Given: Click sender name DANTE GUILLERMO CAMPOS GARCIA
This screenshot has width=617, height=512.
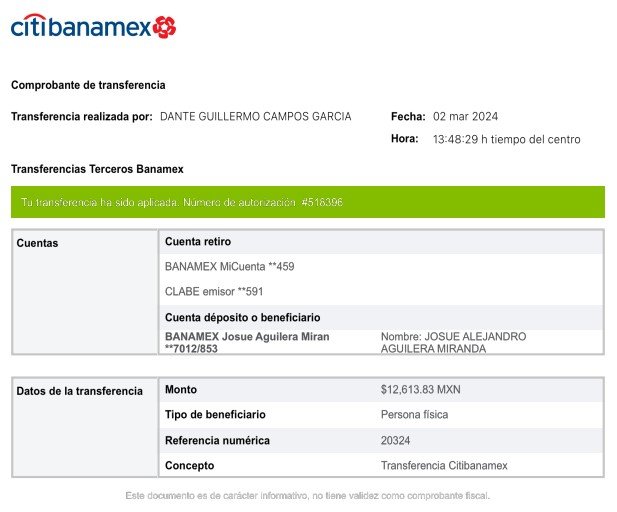Looking at the screenshot, I should (255, 116).
